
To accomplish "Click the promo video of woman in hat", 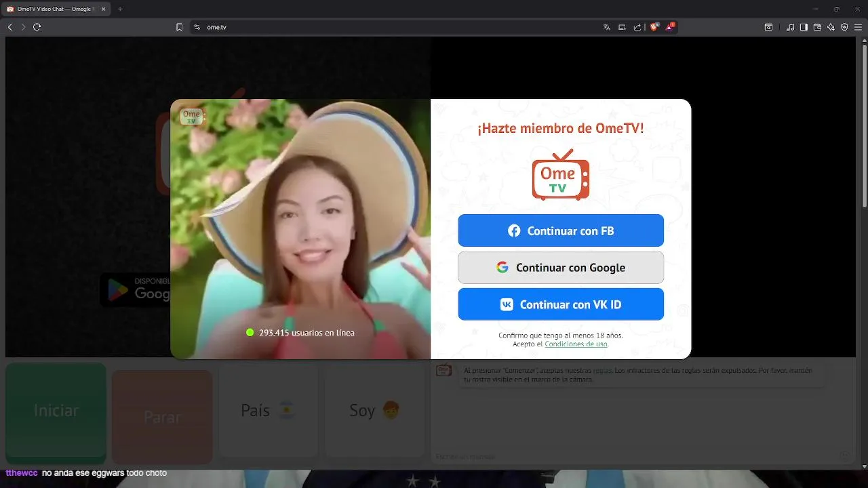I will pyautogui.click(x=300, y=229).
